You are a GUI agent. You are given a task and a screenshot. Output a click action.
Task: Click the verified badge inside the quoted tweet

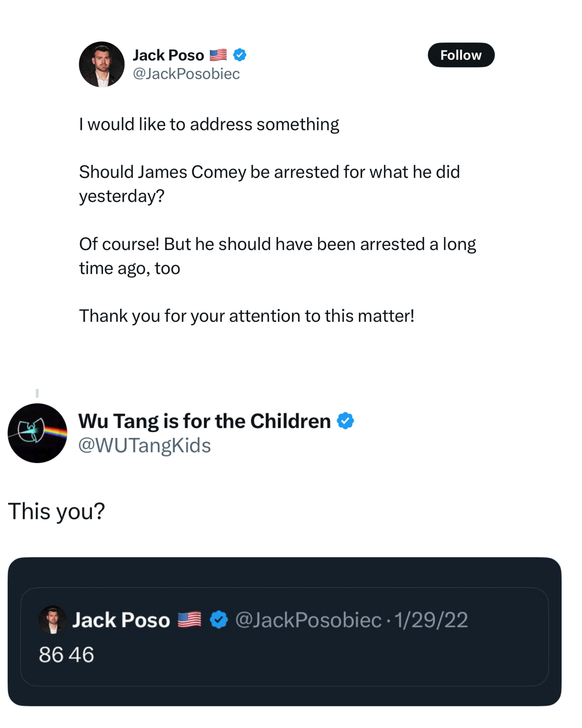click(x=219, y=620)
